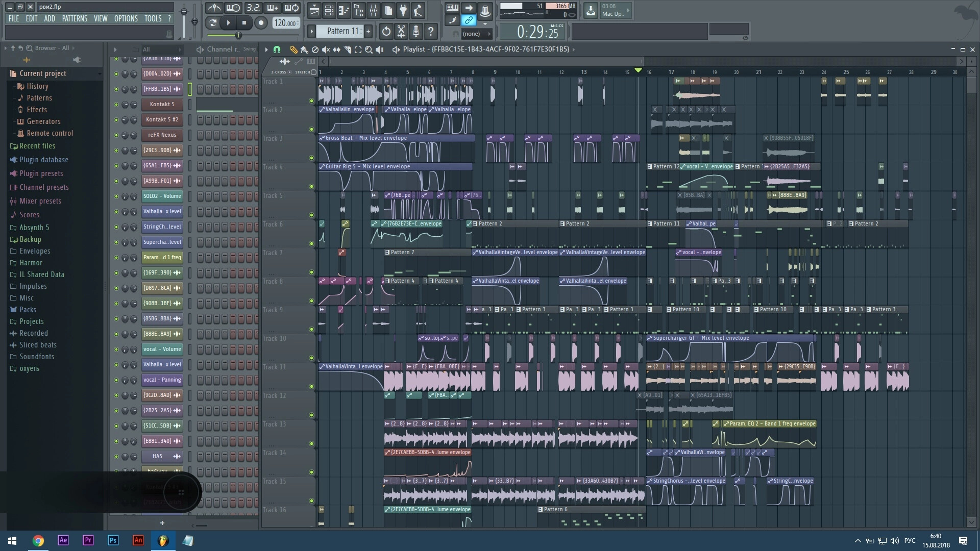
Task: Select the Mute tool in Playlist
Action: tap(326, 49)
